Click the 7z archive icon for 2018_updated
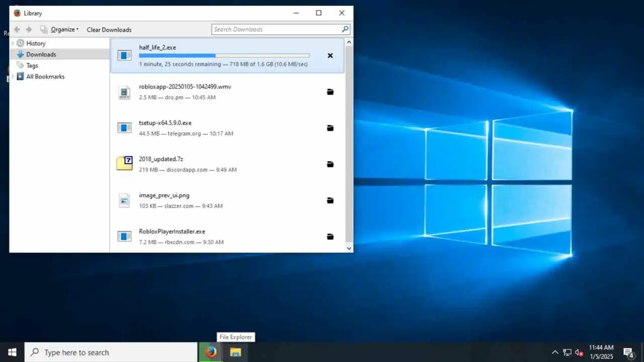 (124, 163)
